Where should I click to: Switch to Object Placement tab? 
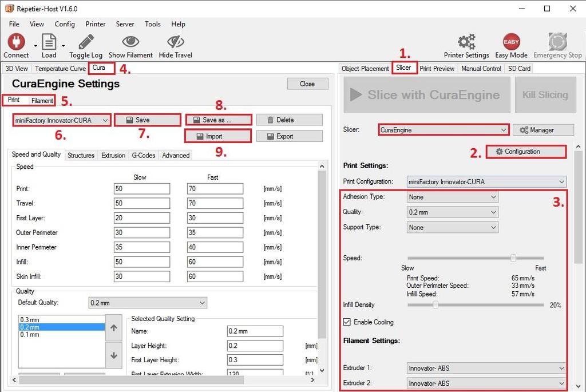pos(365,68)
